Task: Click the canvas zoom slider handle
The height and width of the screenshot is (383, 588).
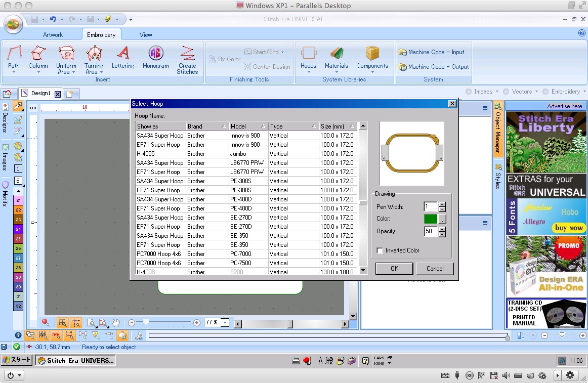Action: click(146, 322)
